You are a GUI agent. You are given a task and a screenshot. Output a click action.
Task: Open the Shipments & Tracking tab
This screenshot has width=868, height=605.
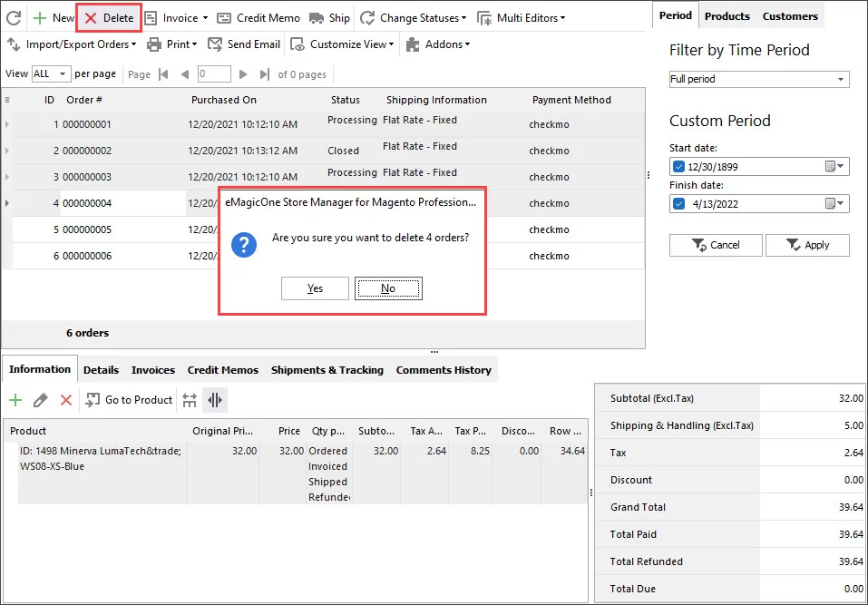coord(327,370)
